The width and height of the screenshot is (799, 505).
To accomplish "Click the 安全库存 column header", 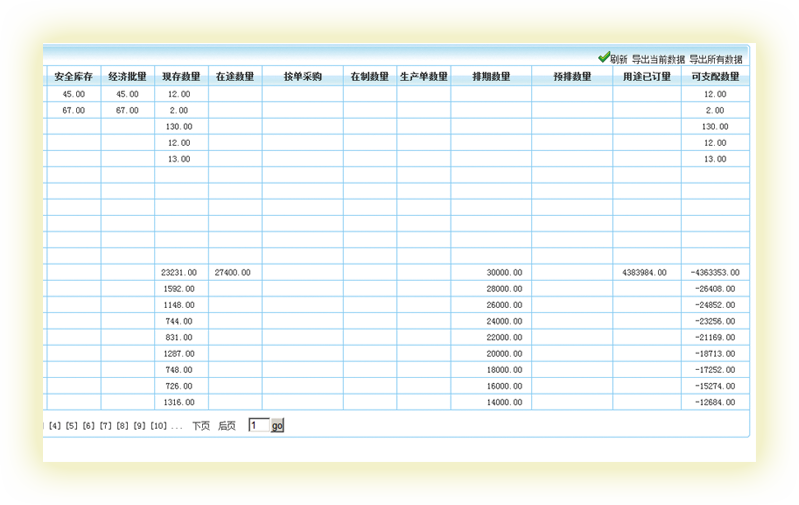I will [x=73, y=76].
